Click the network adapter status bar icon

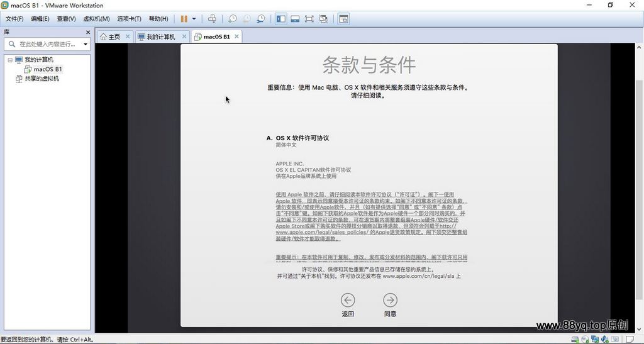point(595,340)
